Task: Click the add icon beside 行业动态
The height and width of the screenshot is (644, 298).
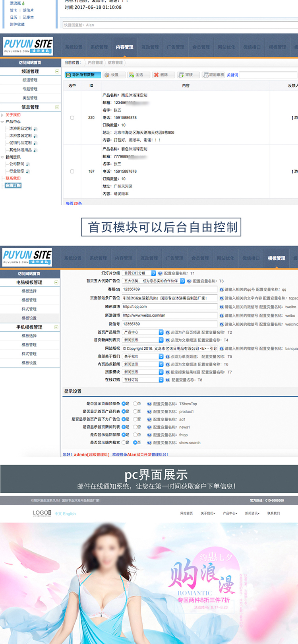Action: pyautogui.click(x=28, y=171)
